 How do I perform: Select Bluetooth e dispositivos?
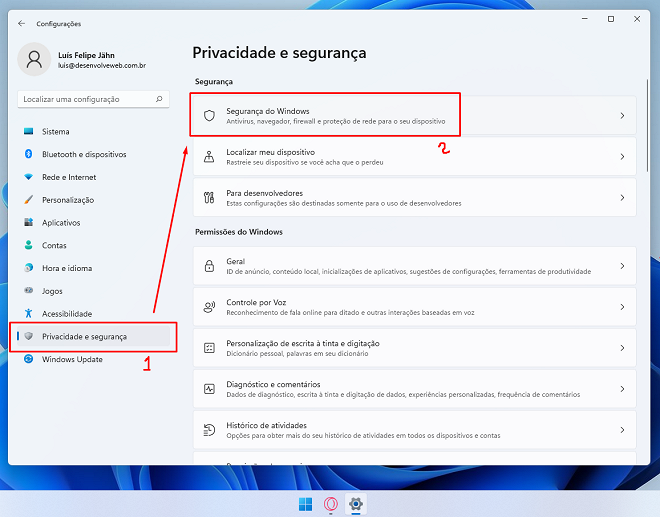point(93,154)
